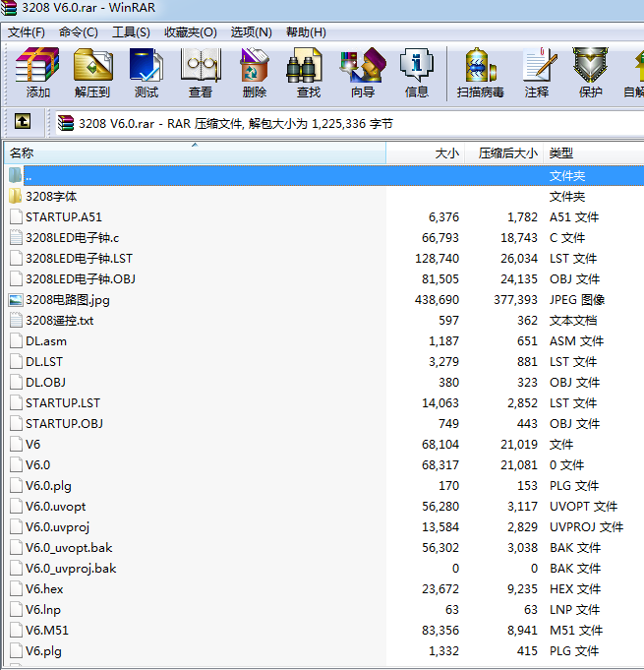Select file name V6.lnp
The height and width of the screenshot is (670, 644).
click(x=42, y=610)
